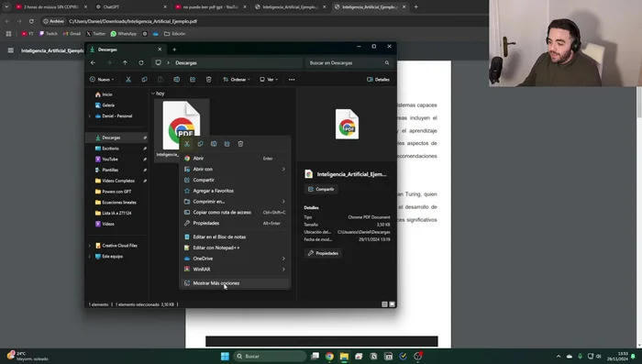This screenshot has width=642, height=364.
Task: Open the Gmail bookmark
Action: [x=72, y=34]
